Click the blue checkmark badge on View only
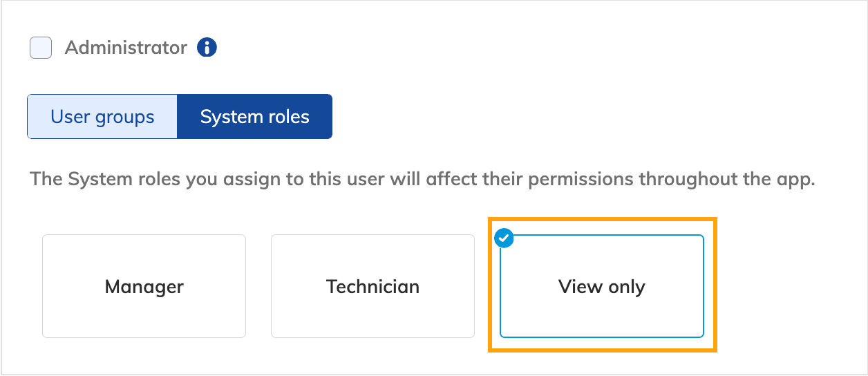 coord(505,238)
